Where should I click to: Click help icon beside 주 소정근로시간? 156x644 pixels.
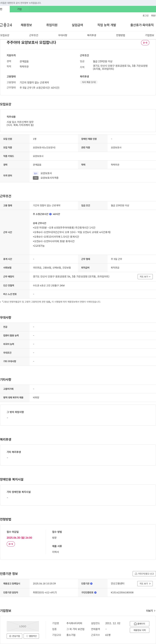pyautogui.click(x=50, y=214)
